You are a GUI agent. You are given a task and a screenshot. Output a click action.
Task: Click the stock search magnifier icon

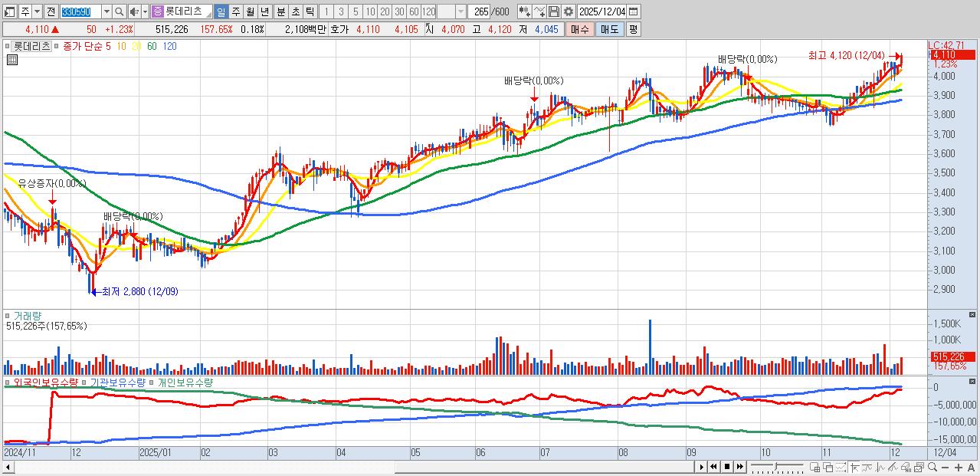coord(120,11)
